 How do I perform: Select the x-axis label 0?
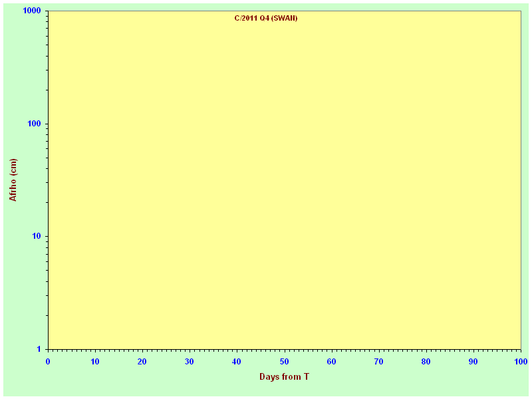point(48,362)
